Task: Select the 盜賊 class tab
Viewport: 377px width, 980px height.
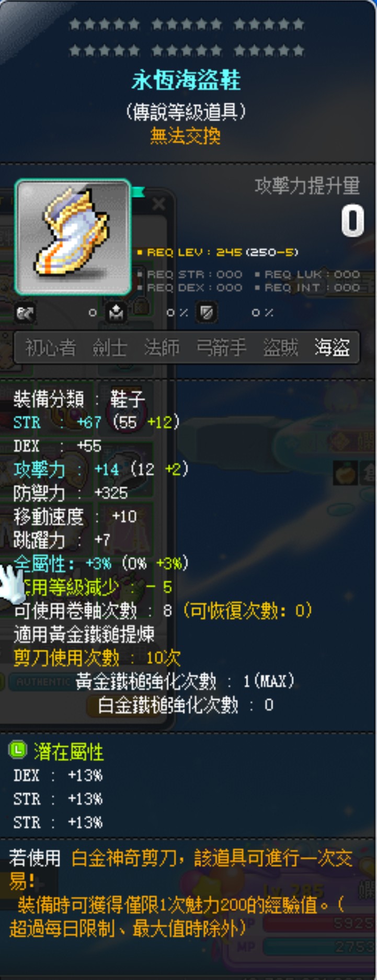Action: [281, 347]
